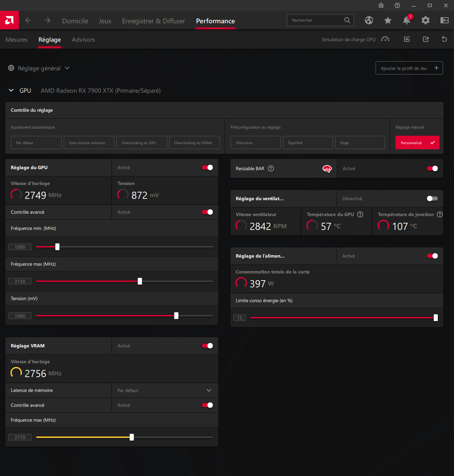Select the Silencieux tuning preset
This screenshot has height=476, width=454.
pos(255,142)
